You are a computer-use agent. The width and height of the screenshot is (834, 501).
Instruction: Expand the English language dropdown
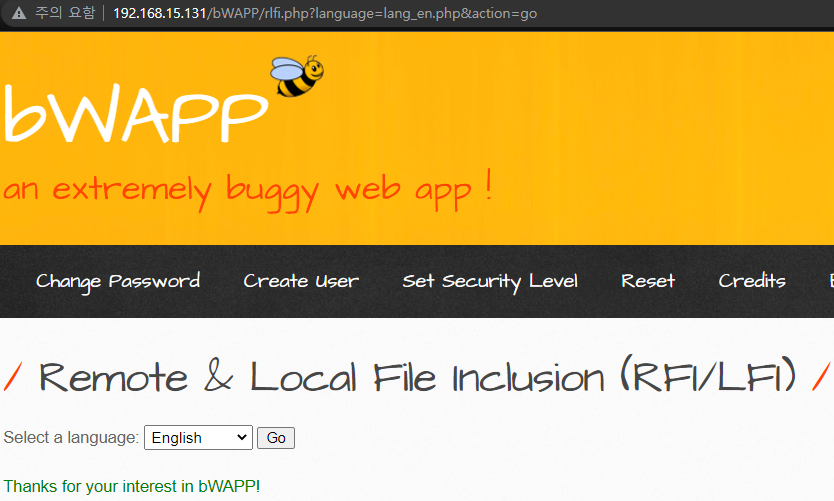198,438
